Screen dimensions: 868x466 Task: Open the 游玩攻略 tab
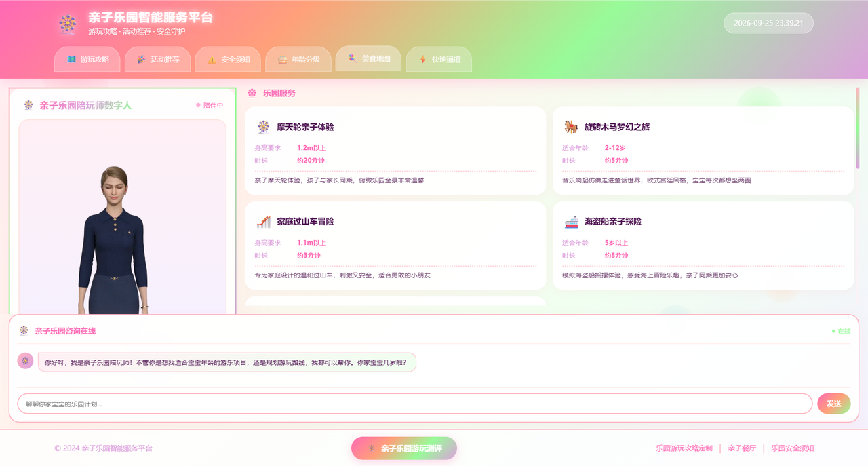pos(87,60)
